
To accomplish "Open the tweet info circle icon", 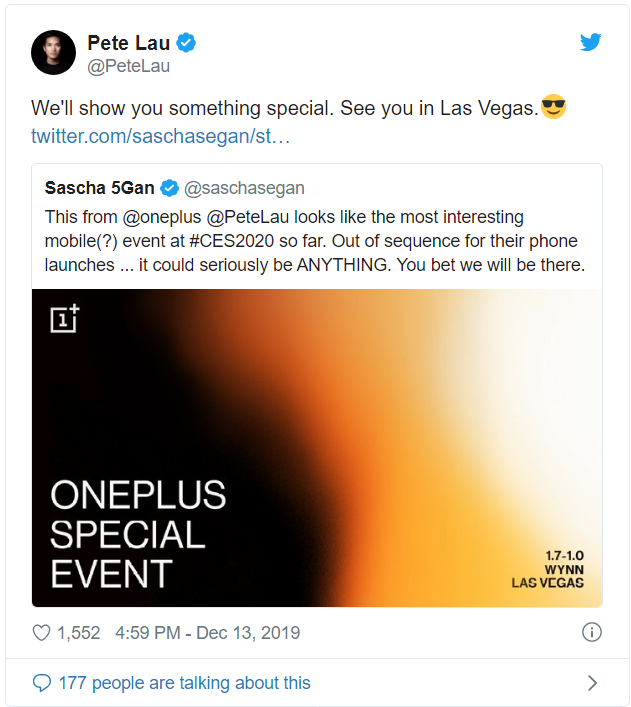I will (x=591, y=632).
